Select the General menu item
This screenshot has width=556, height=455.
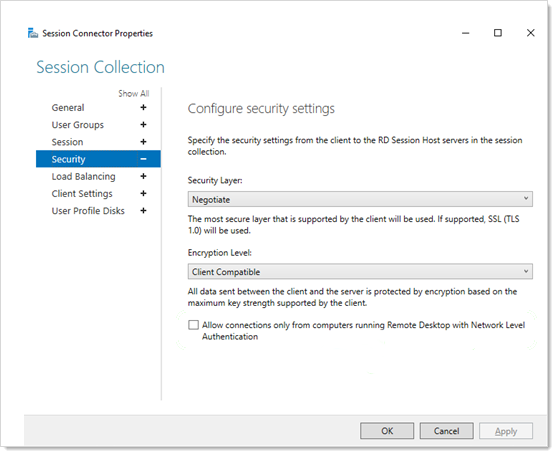pyautogui.click(x=68, y=107)
